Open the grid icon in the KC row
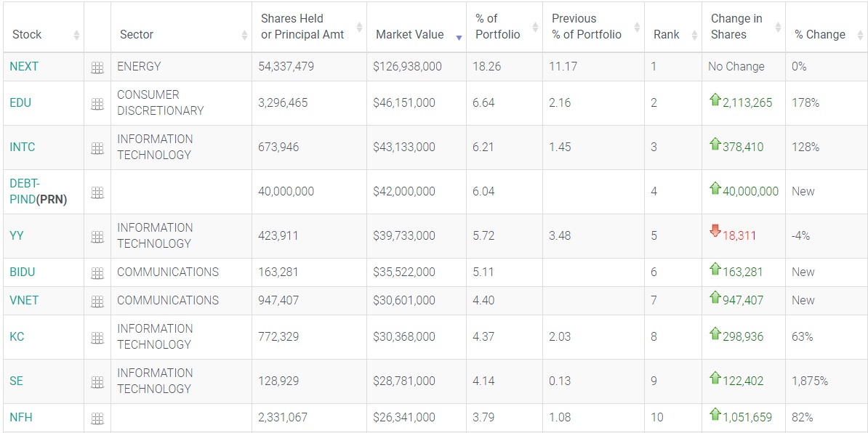The width and height of the screenshot is (868, 433). pos(97,338)
